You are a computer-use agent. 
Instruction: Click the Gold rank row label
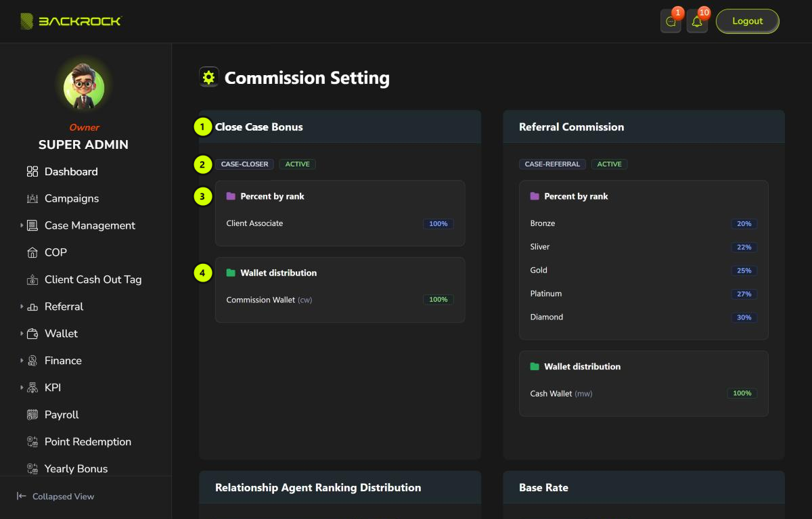539,270
